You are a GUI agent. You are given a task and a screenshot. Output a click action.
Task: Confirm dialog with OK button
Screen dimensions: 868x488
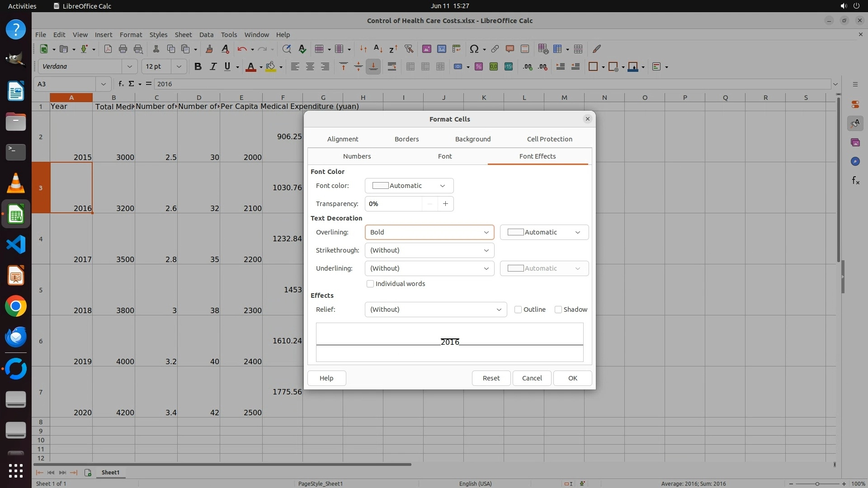coord(572,378)
